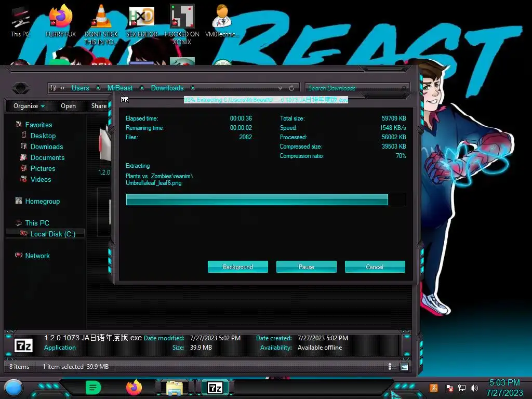Switch to 7-Zip window on taskbar
532x399 pixels.
(215, 388)
